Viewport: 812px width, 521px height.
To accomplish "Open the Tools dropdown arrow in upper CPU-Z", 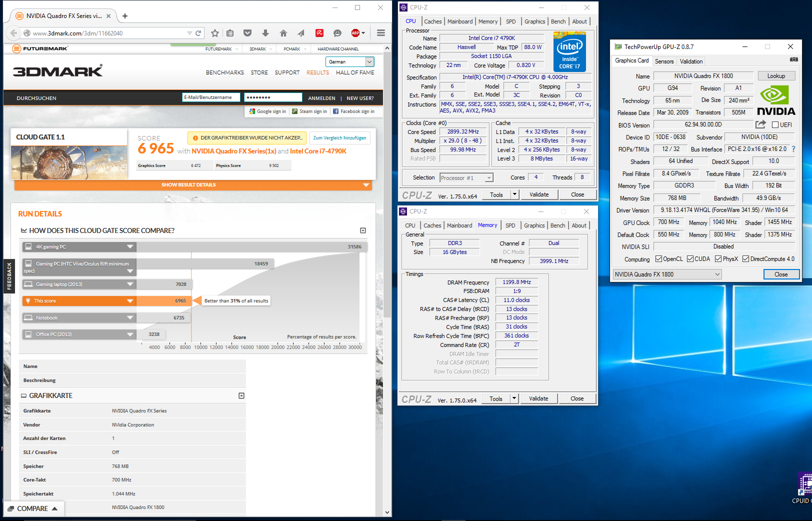I will click(514, 194).
